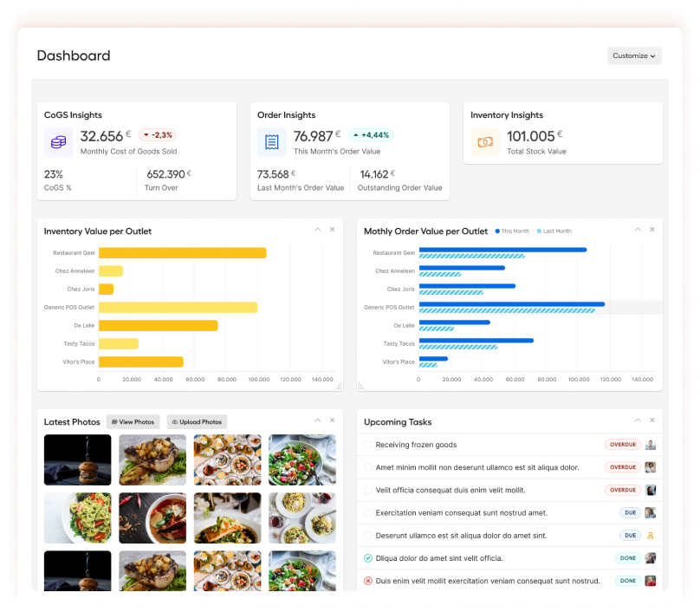Toggle the Velit officia consequat task checkbox
The width and height of the screenshot is (700, 612).
click(368, 490)
